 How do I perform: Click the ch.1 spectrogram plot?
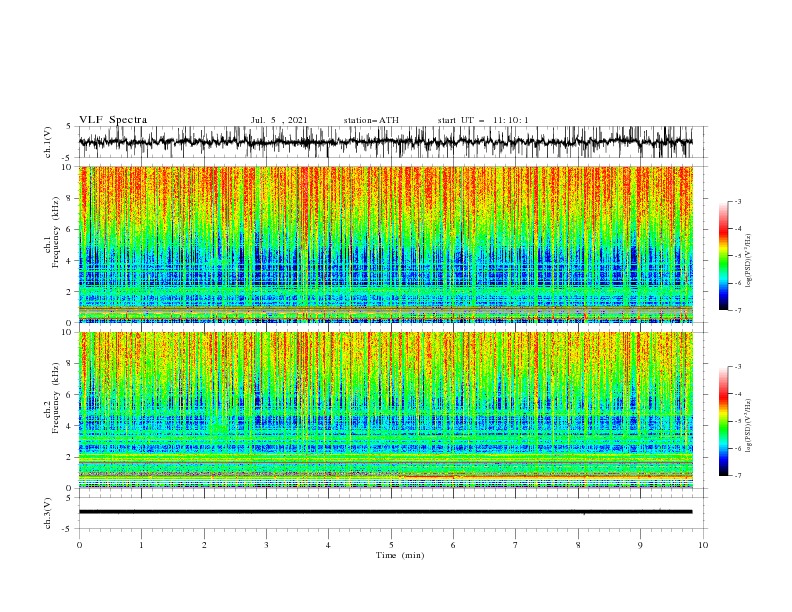click(386, 244)
